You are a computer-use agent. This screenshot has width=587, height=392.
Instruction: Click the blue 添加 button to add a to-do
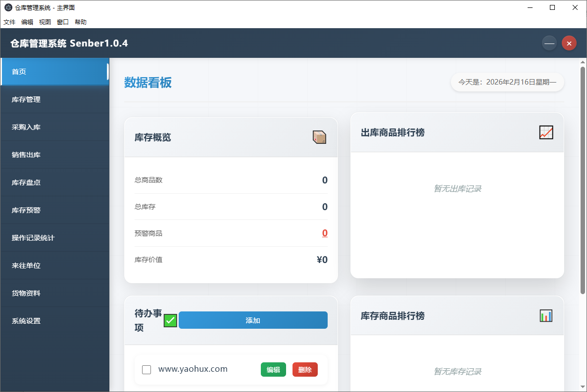click(x=253, y=320)
